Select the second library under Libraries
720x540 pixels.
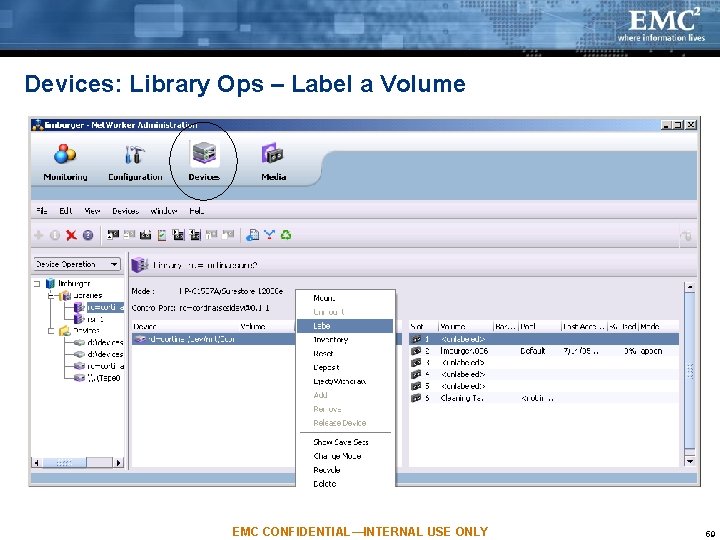point(96,319)
